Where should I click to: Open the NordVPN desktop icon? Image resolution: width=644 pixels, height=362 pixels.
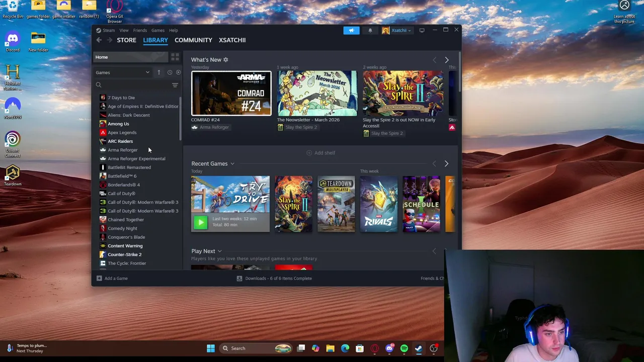(x=13, y=108)
